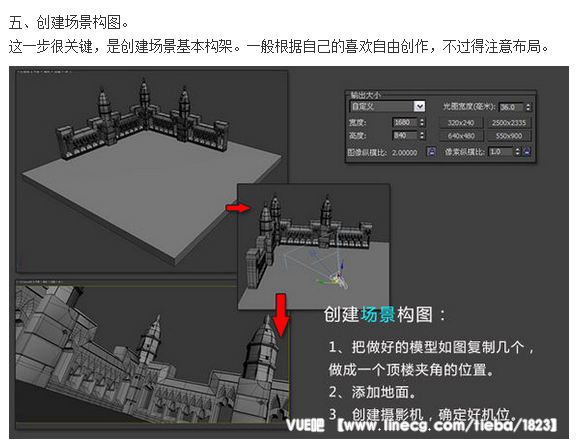Select the perspective viewport with ground plane
The width and height of the screenshot is (585, 442).
[x=151, y=172]
